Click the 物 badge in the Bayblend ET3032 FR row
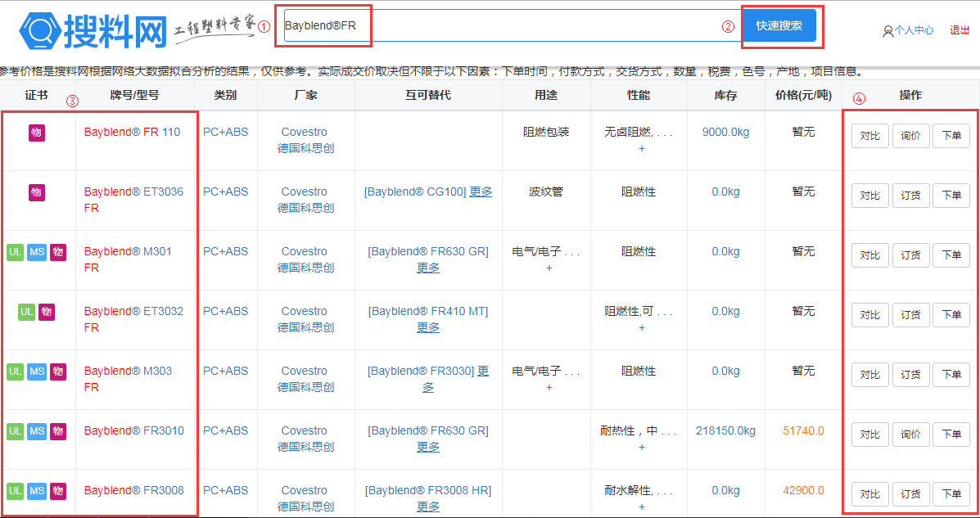 point(47,312)
